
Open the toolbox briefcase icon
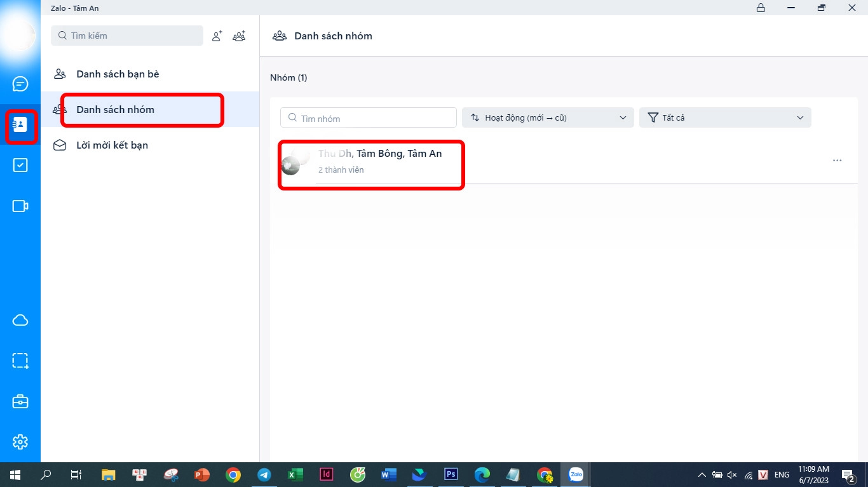click(x=20, y=401)
